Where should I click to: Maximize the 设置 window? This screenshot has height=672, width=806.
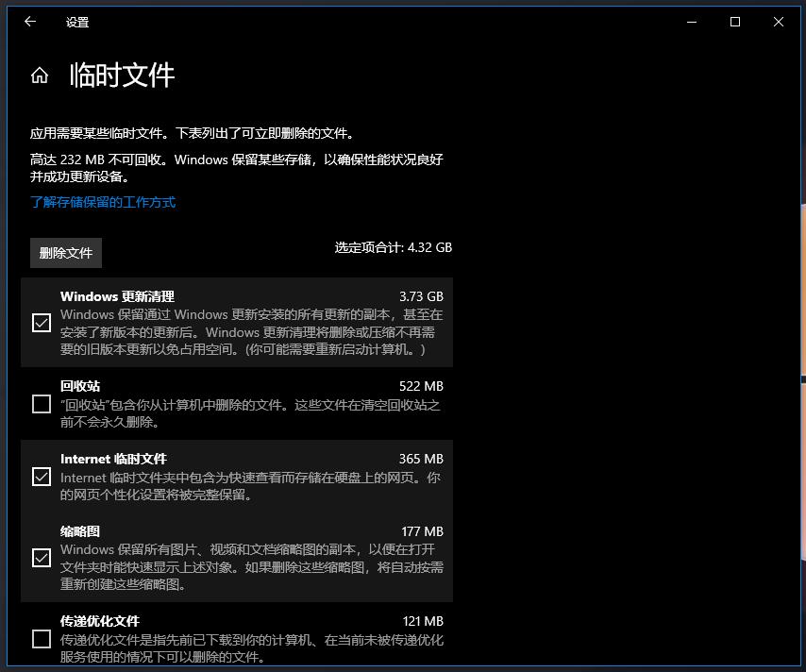pyautogui.click(x=735, y=22)
